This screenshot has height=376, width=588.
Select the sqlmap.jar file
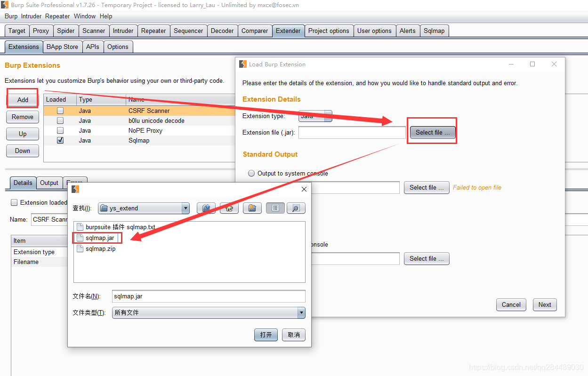(x=97, y=238)
